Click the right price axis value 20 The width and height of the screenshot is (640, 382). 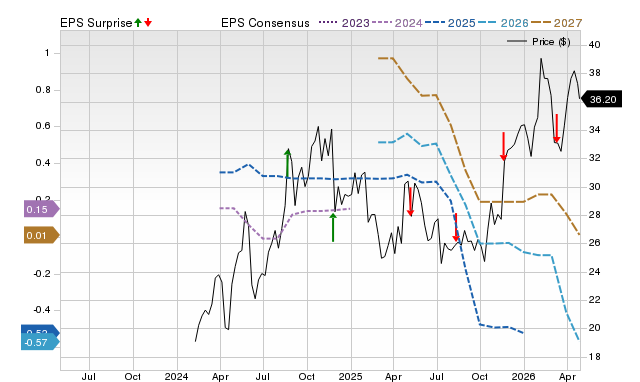(595, 328)
